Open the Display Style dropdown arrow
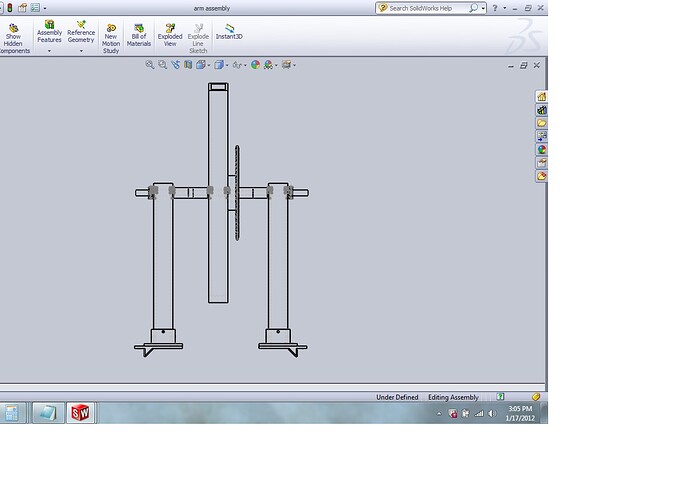This screenshot has height=500, width=690. (227, 65)
